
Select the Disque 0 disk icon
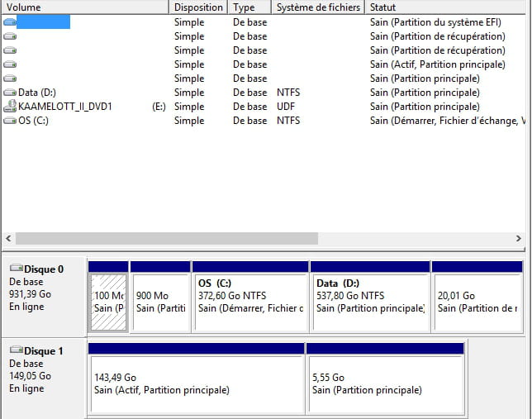point(16,269)
